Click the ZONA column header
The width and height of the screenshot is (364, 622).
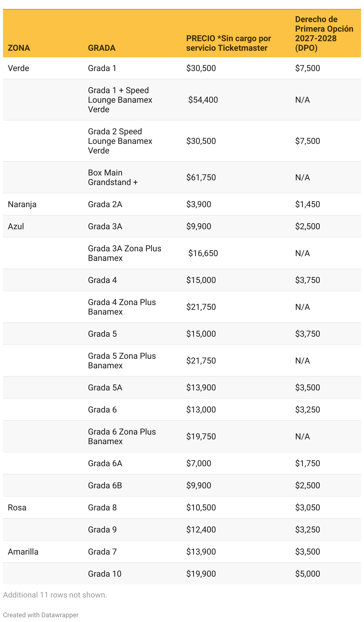pos(19,48)
